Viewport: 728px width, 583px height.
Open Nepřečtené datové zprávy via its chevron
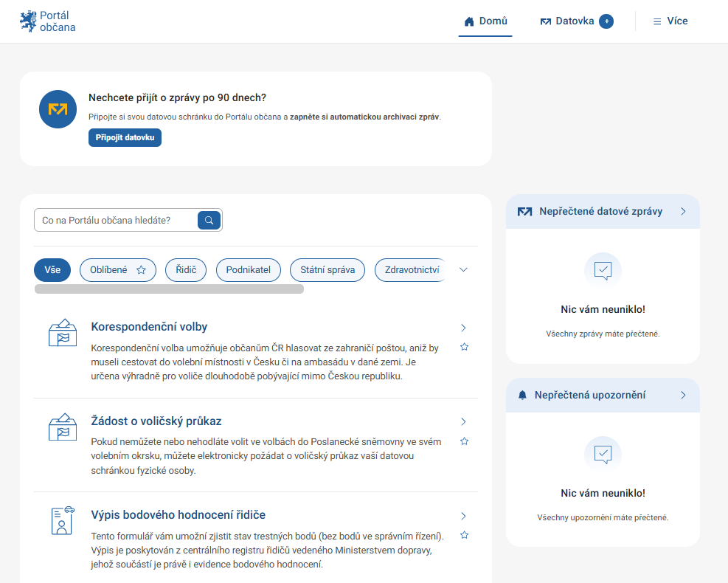683,212
